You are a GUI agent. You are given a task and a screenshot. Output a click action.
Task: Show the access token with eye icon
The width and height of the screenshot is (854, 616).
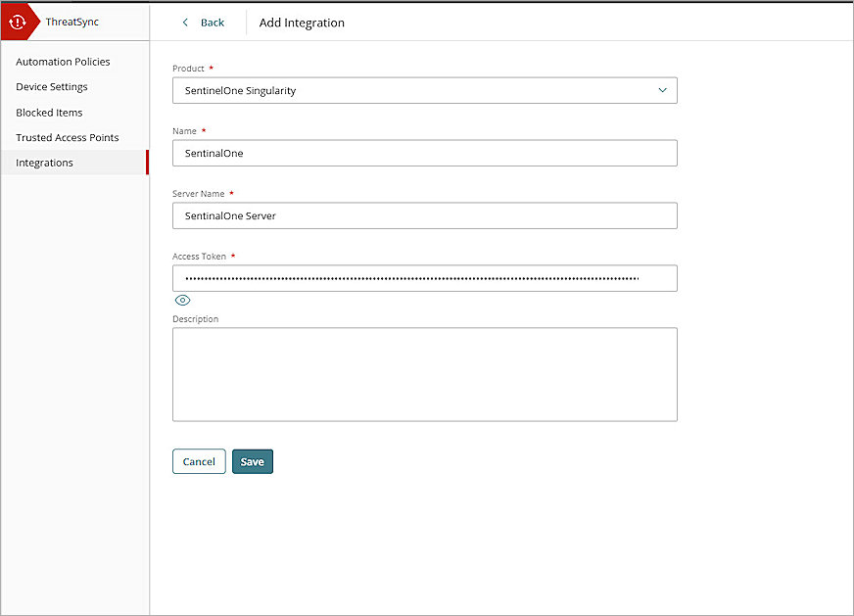[182, 300]
